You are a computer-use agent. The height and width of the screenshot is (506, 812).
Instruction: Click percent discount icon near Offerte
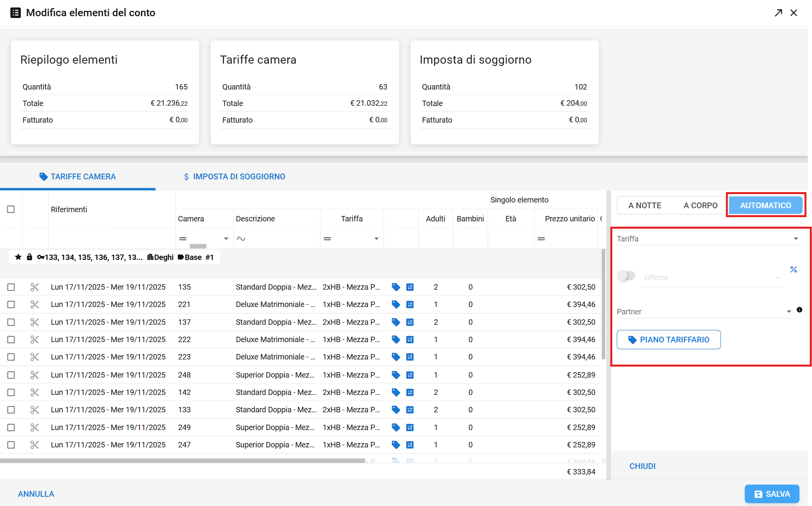click(794, 269)
